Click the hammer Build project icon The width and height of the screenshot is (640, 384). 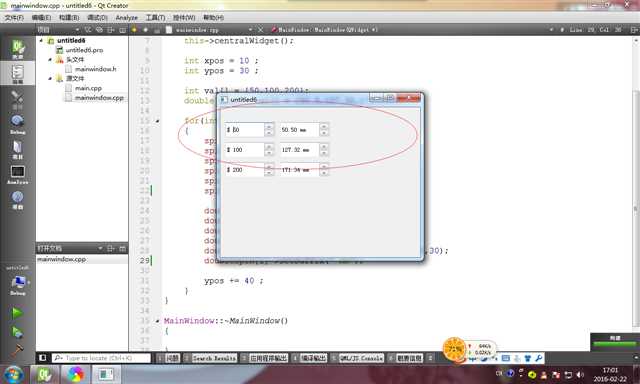point(17,349)
